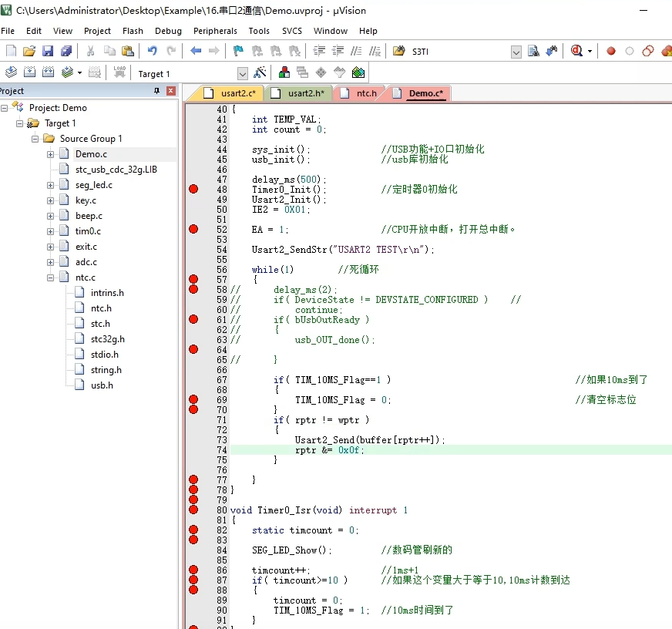Rebuild all target files

tap(48, 72)
